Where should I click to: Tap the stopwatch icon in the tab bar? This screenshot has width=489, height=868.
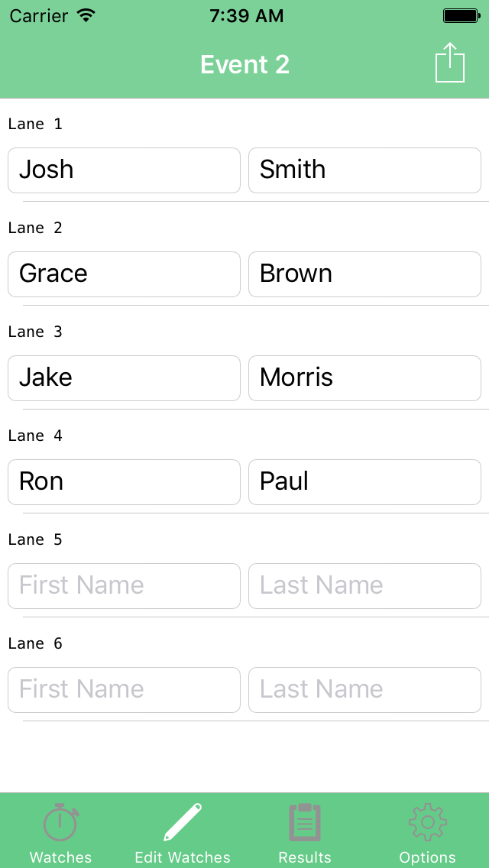[x=60, y=823]
